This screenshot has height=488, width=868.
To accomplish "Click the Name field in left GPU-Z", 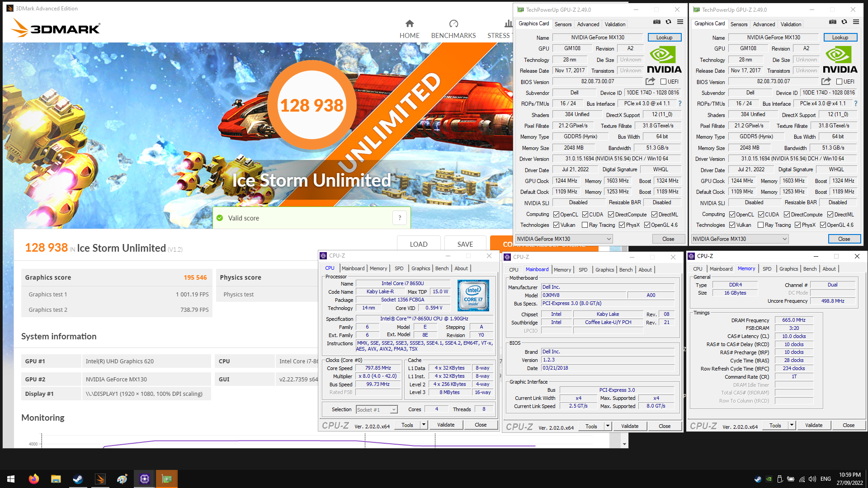I will 598,38.
